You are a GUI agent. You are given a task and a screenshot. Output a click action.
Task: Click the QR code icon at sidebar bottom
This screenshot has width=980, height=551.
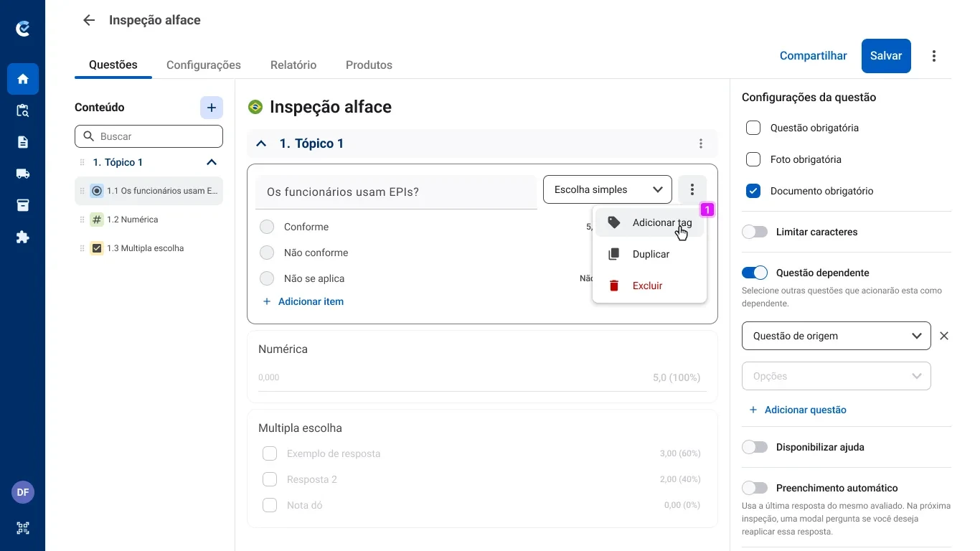23,528
